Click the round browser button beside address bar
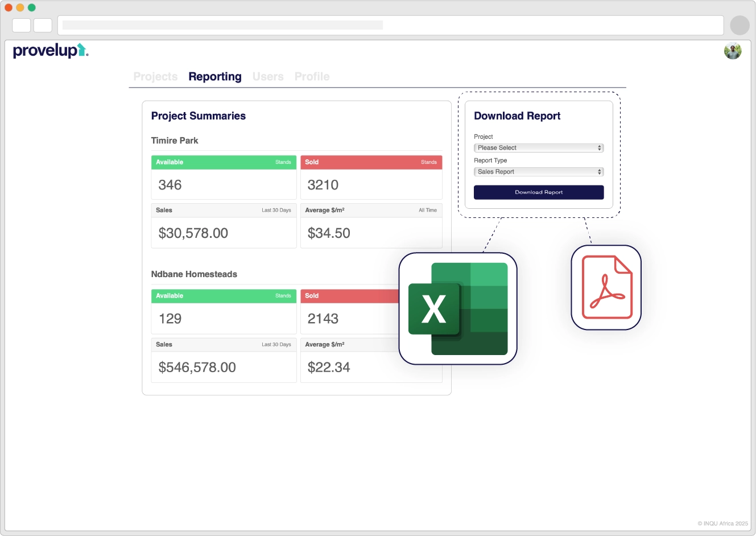 tap(740, 25)
